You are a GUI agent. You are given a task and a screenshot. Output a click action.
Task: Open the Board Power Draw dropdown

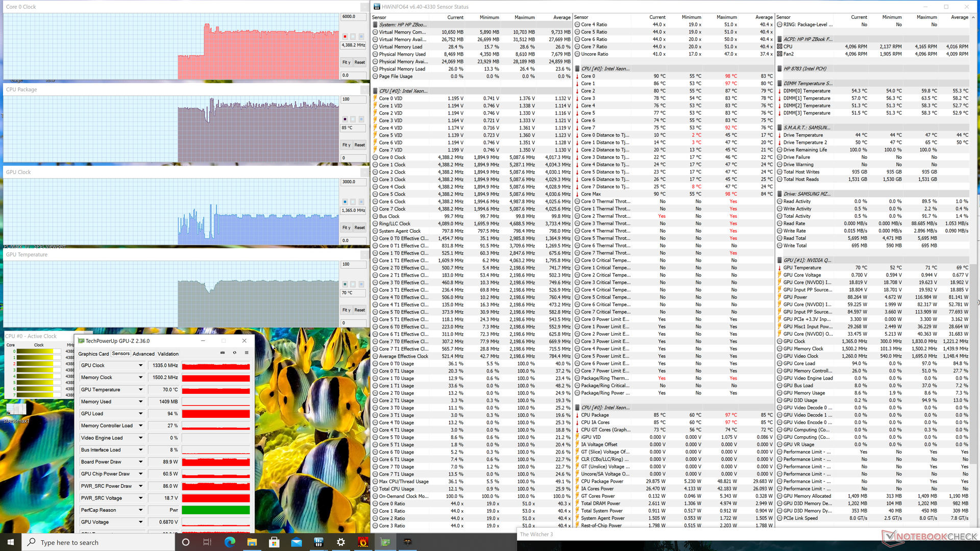tap(140, 462)
